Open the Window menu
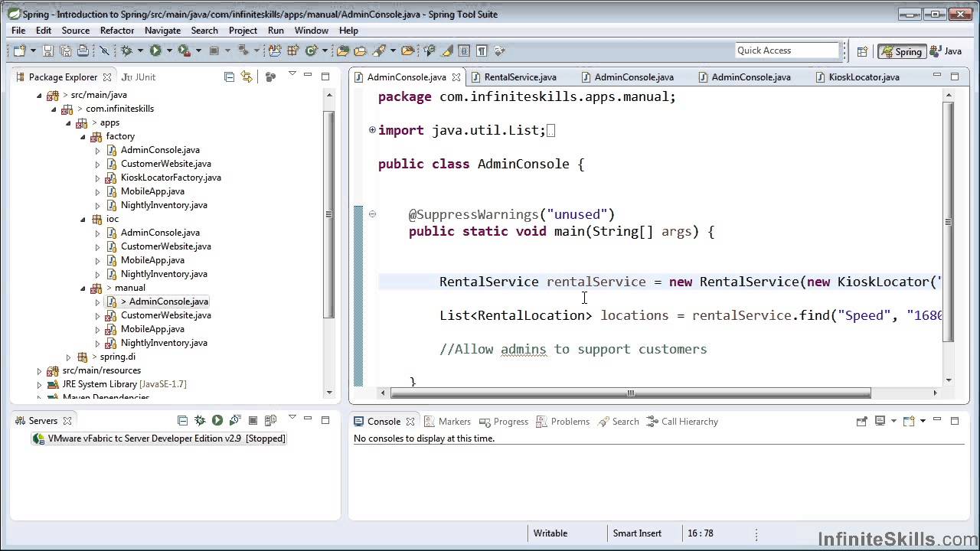 [311, 31]
